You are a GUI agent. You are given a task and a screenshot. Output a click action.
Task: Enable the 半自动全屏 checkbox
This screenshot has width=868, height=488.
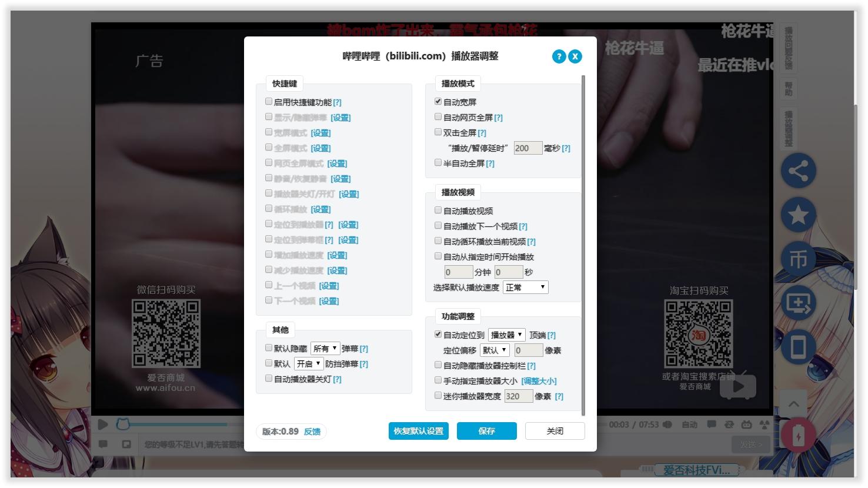438,163
